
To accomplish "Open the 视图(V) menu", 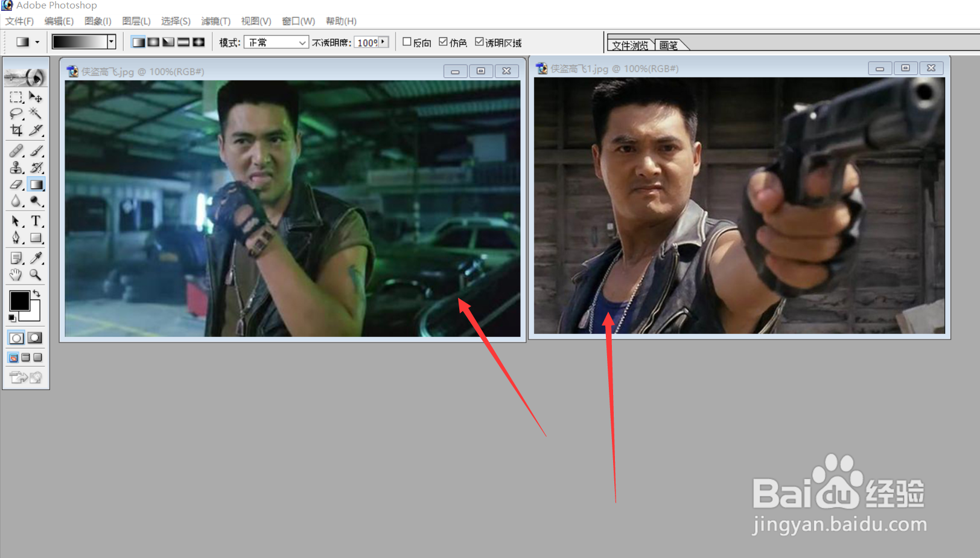I will pyautogui.click(x=256, y=21).
